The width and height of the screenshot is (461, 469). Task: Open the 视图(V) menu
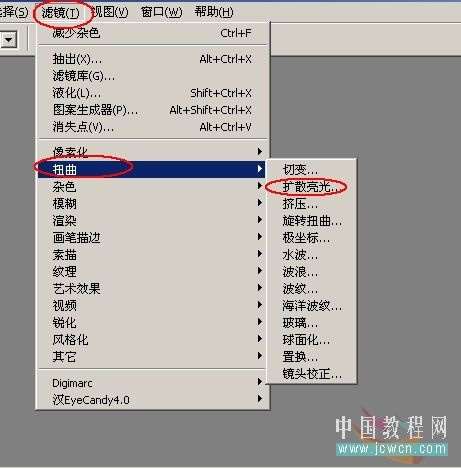110,12
